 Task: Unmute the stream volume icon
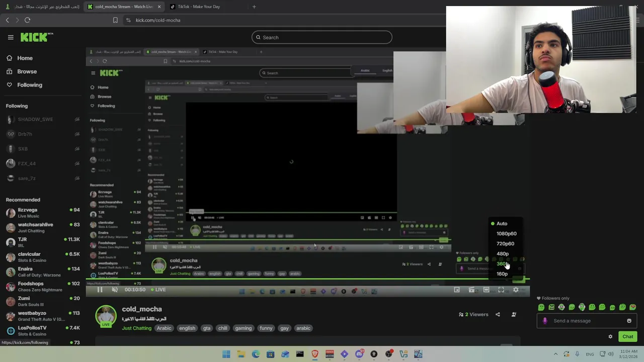(115, 290)
